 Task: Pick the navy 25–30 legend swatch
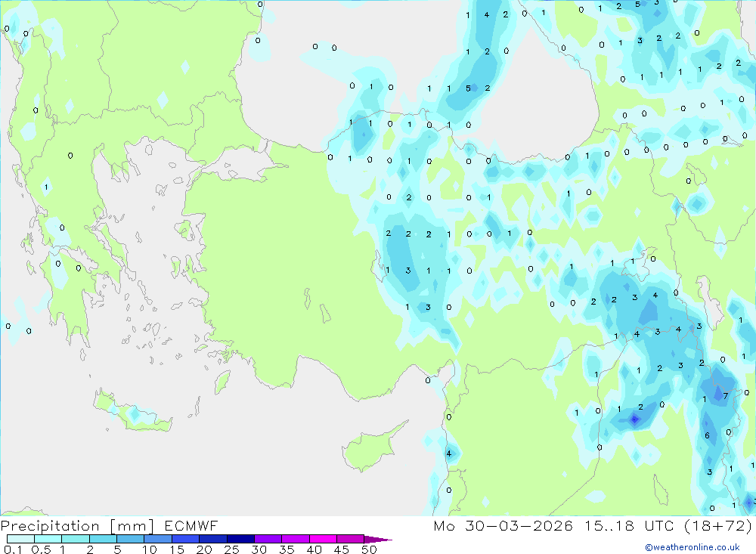point(240,539)
